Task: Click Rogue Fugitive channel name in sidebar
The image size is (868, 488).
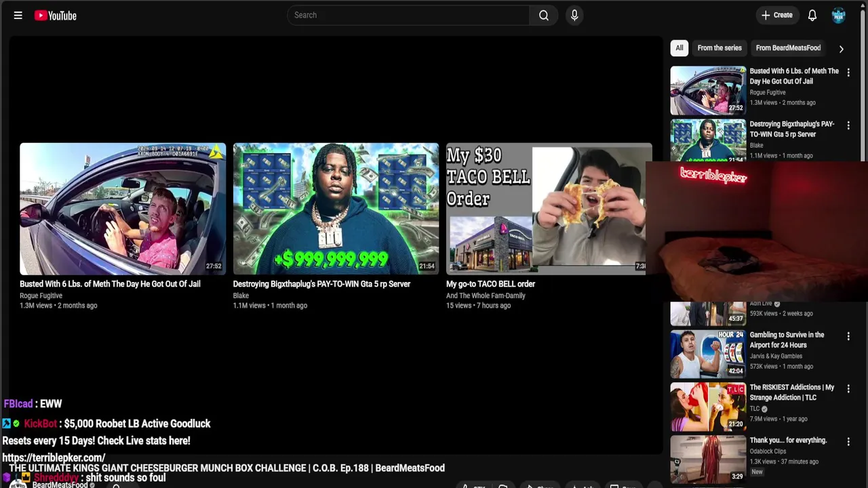Action: point(768,92)
